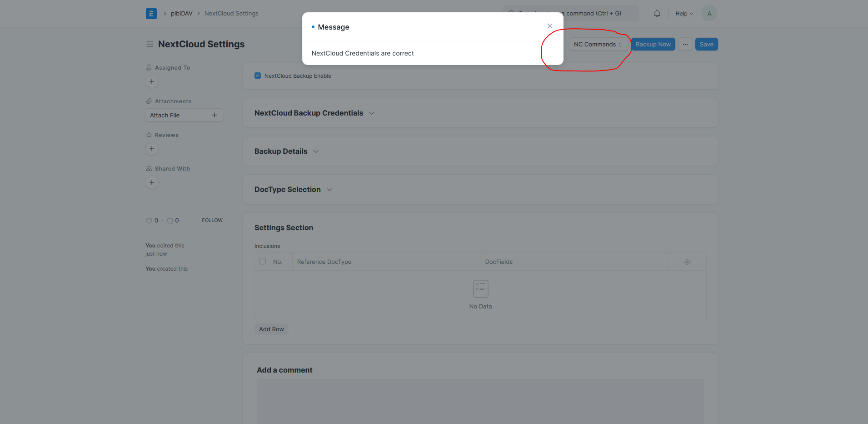Click the app logo home icon
Screen dimensions: 868x424
[x=151, y=14]
